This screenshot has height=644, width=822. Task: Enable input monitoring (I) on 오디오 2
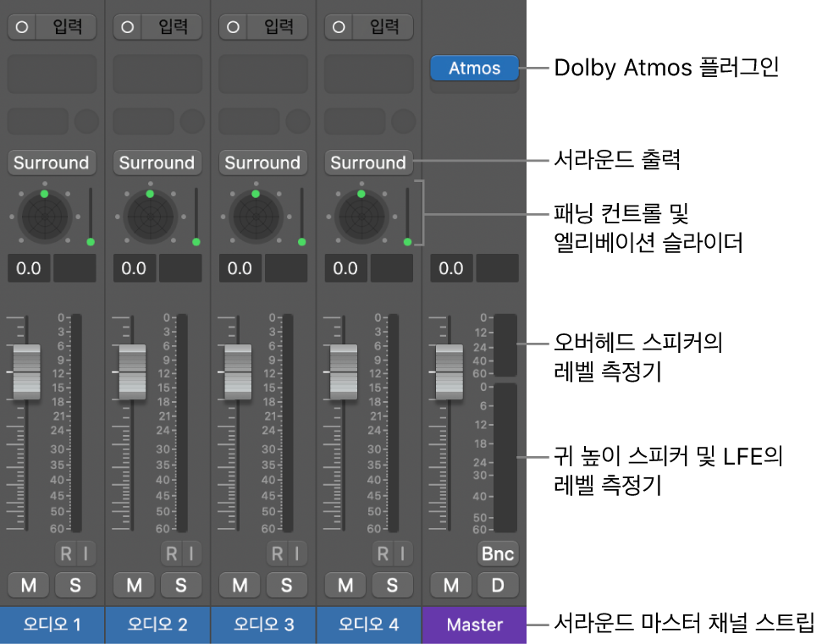(x=192, y=553)
